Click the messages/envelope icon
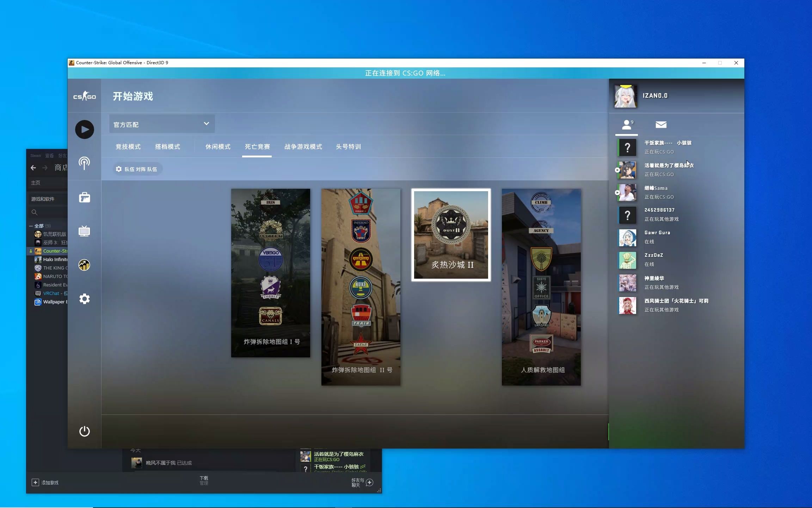This screenshot has width=812, height=508. pos(660,125)
